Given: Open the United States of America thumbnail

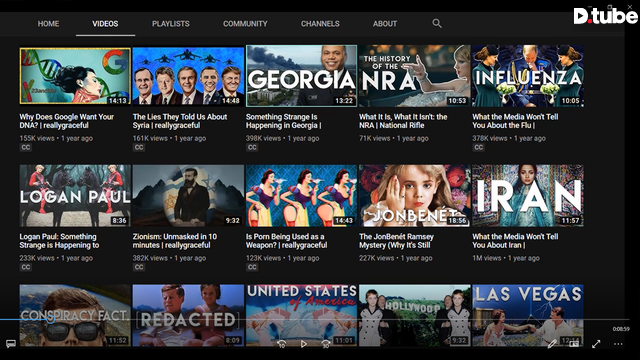Looking at the screenshot, I should click(301, 316).
